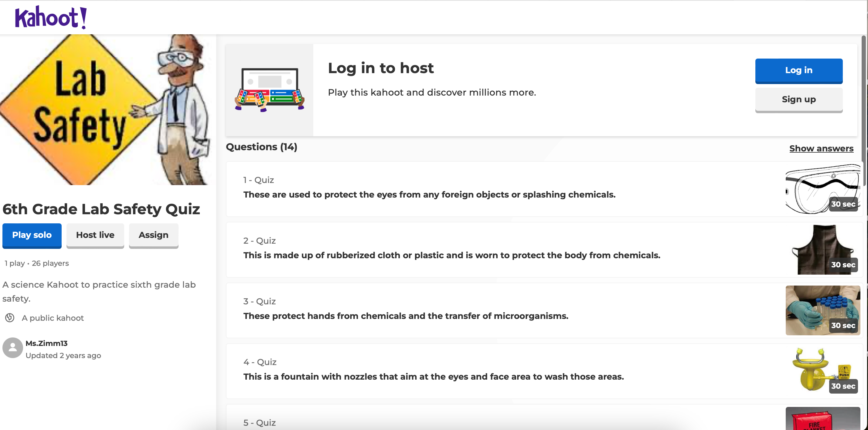The image size is (868, 430).
Task: Open the safety goggles question thumbnail
Action: 822,189
